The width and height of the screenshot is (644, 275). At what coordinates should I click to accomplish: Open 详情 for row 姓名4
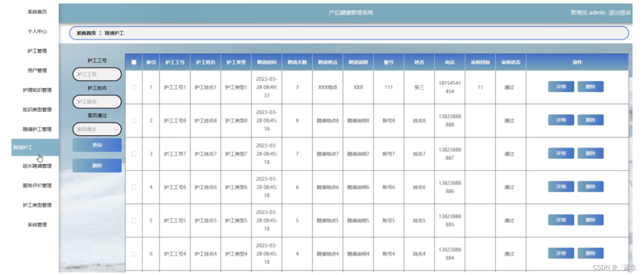point(561,254)
